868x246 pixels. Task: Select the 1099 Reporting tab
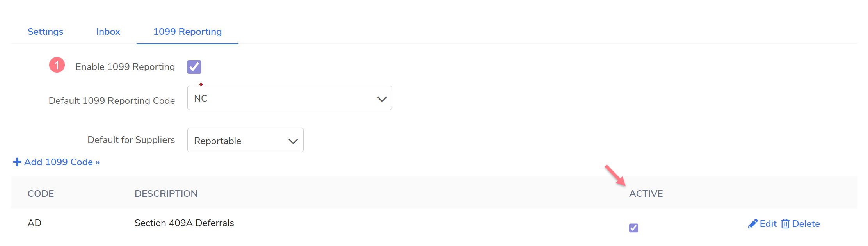(187, 32)
